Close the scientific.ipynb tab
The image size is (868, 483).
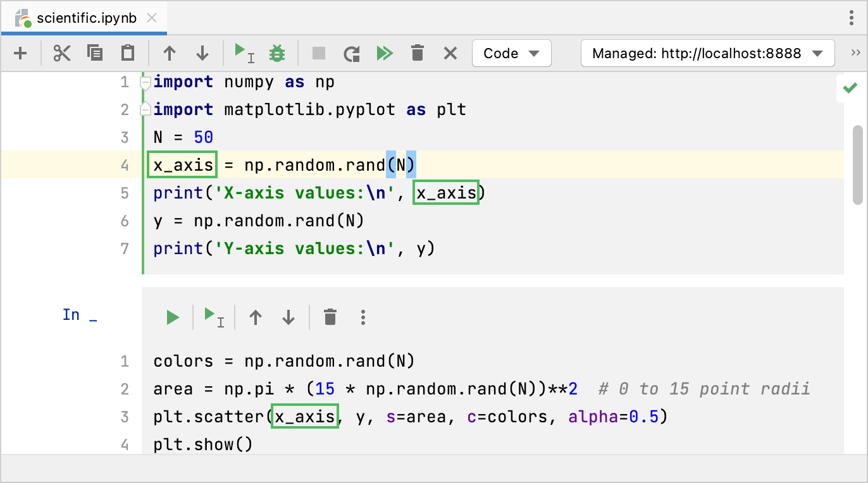(x=152, y=18)
